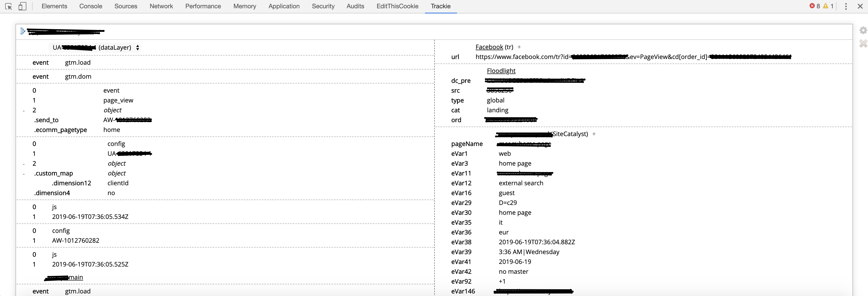Viewport: 868px width, 296px height.
Task: Click the blue Trackie arrow logo
Action: pyautogui.click(x=22, y=31)
